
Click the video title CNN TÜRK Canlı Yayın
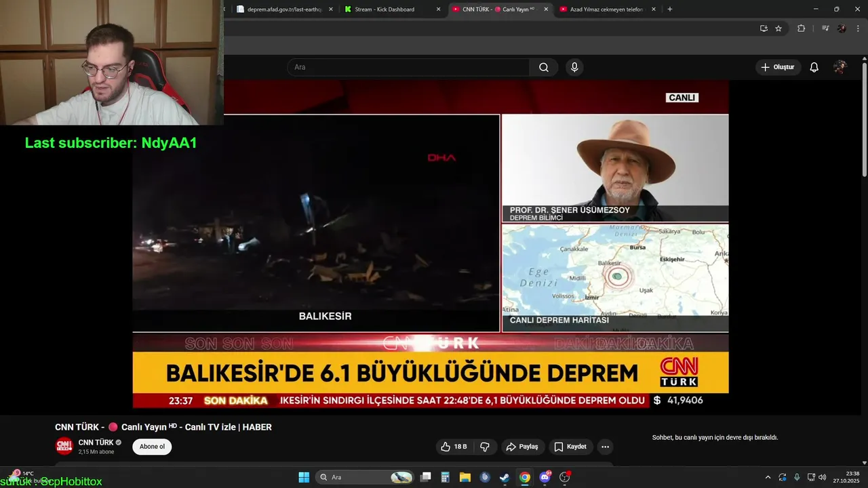tap(163, 427)
